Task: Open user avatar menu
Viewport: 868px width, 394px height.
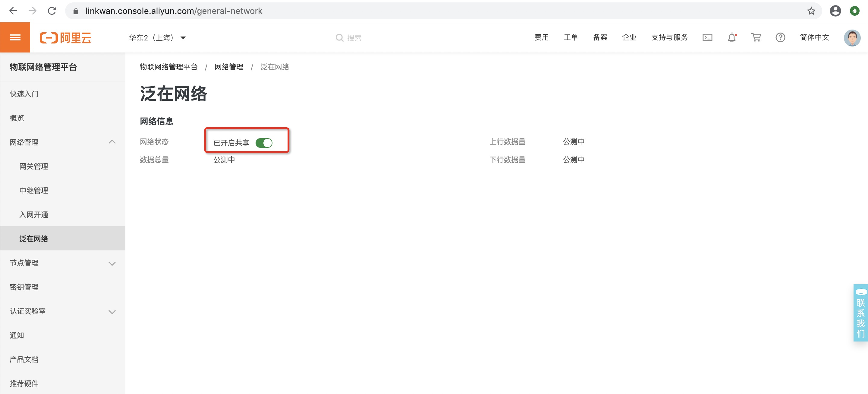Action: [852, 38]
